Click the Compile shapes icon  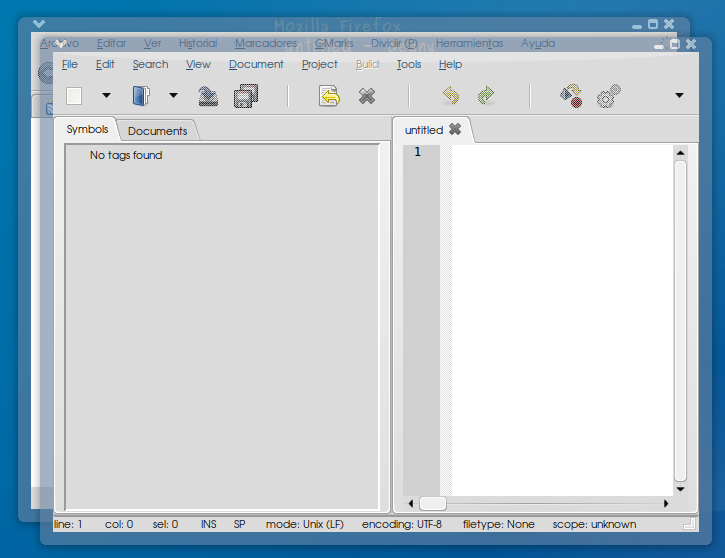point(571,96)
